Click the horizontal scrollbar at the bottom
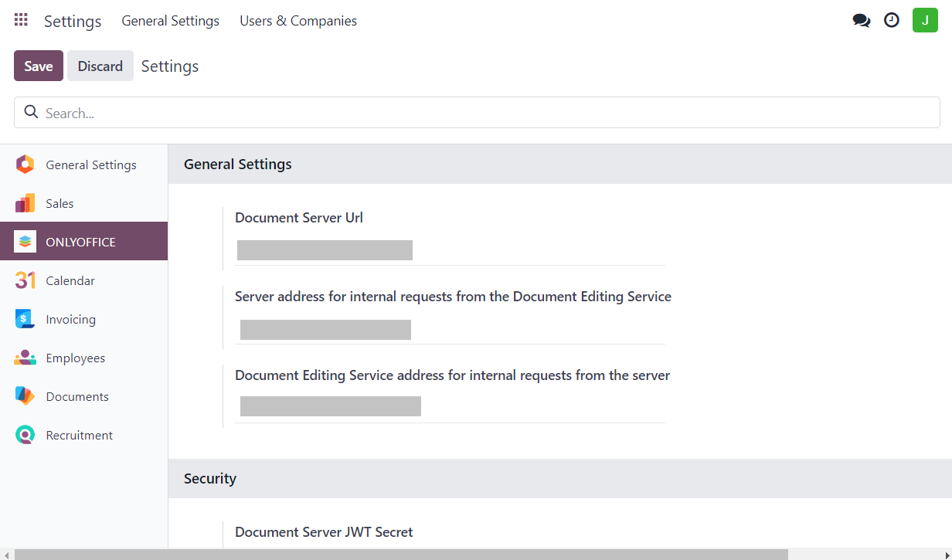 (400, 554)
